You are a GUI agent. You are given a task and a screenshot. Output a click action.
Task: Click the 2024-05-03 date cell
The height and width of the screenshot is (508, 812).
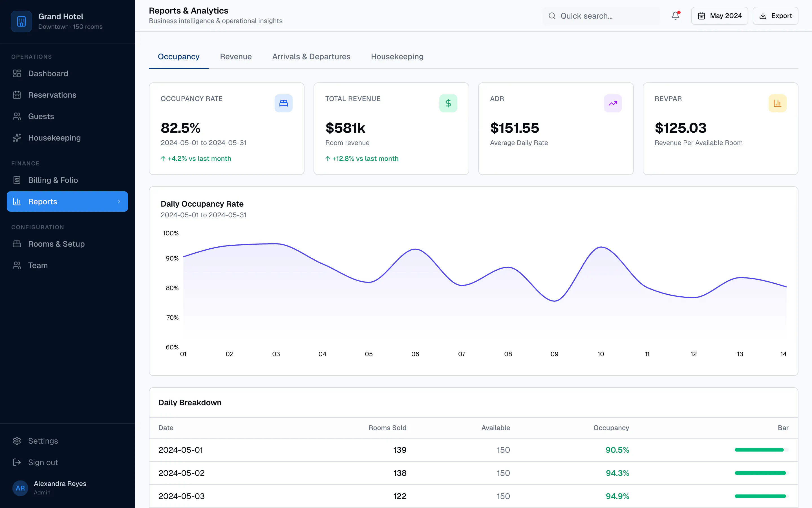181,496
